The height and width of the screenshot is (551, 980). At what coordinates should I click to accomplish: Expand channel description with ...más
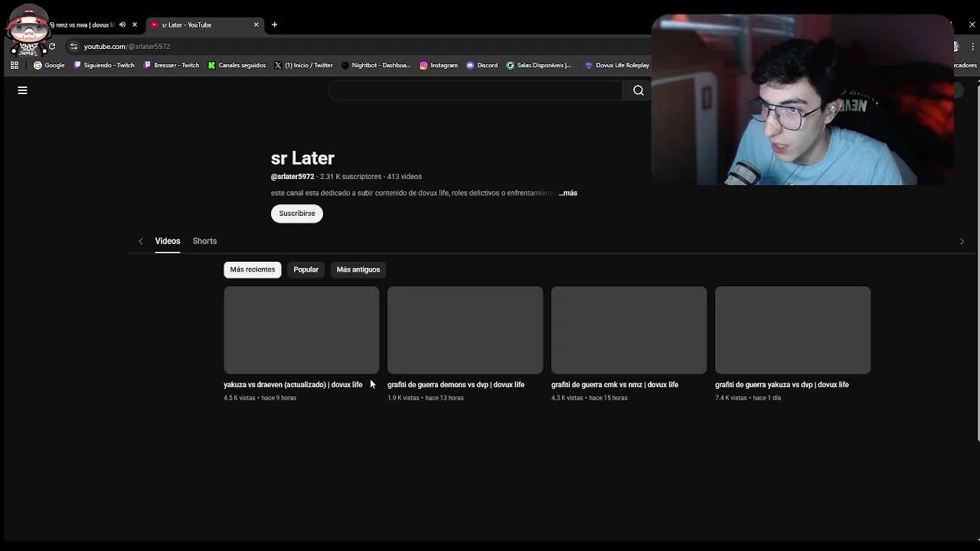coord(568,193)
